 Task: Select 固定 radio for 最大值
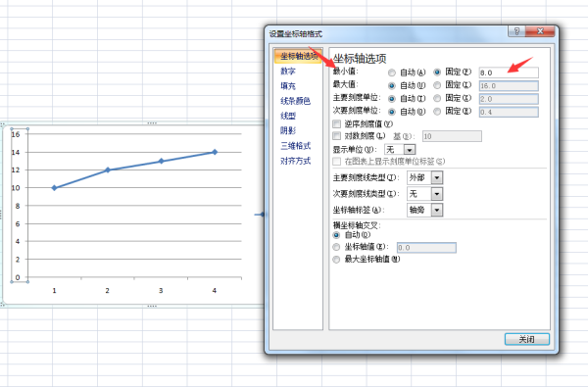(437, 85)
